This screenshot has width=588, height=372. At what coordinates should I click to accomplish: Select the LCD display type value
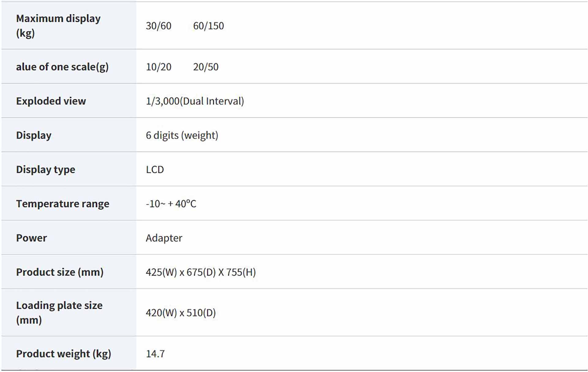pos(155,169)
